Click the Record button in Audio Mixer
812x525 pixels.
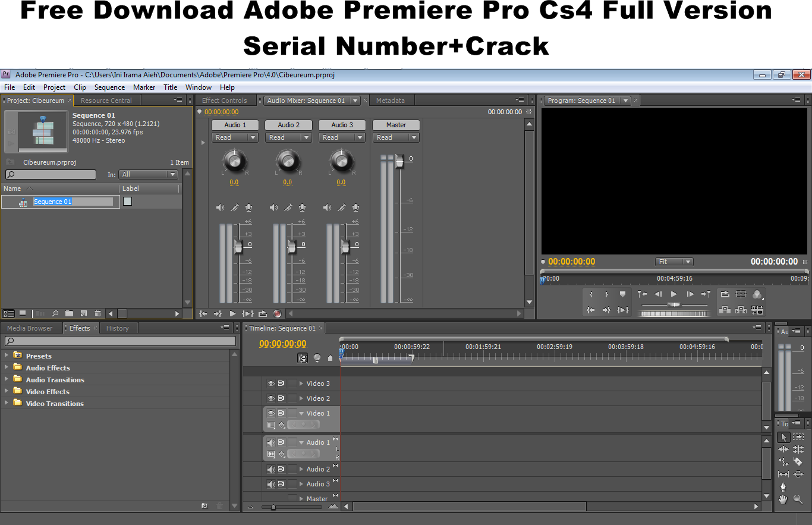click(277, 313)
